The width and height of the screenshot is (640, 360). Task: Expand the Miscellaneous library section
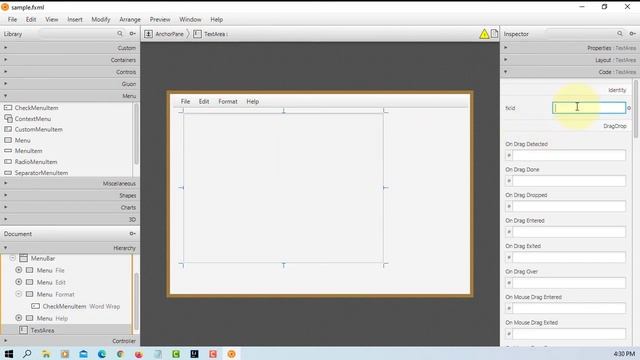[x=70, y=183]
